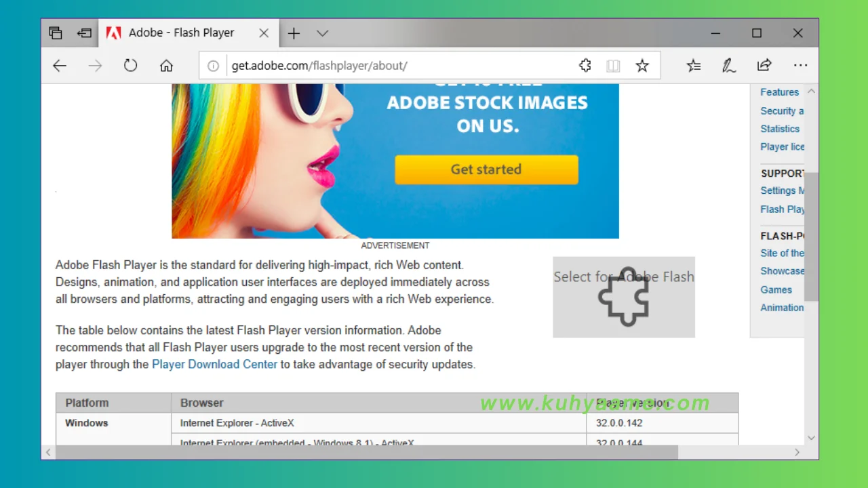
Task: Click the Platform column header
Action: point(113,403)
